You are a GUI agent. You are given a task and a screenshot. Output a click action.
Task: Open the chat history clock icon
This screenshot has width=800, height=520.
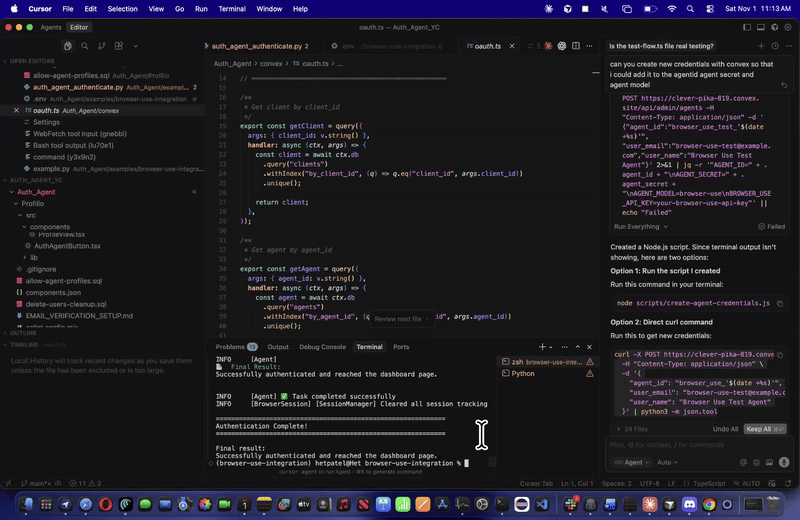(x=775, y=46)
